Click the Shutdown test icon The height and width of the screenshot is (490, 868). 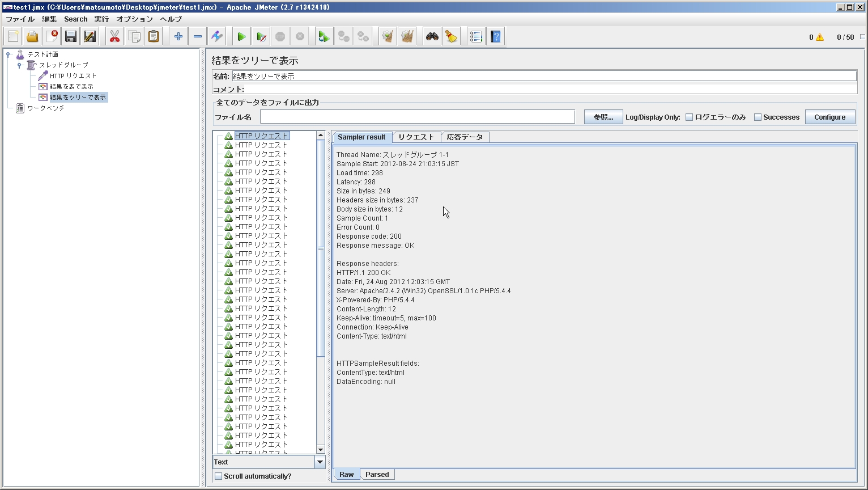[300, 37]
